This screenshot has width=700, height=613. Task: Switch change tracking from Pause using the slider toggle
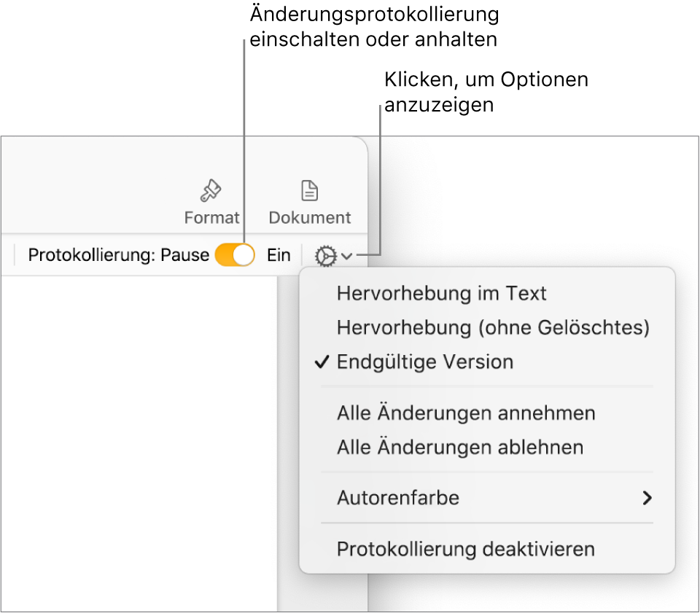[x=234, y=255]
